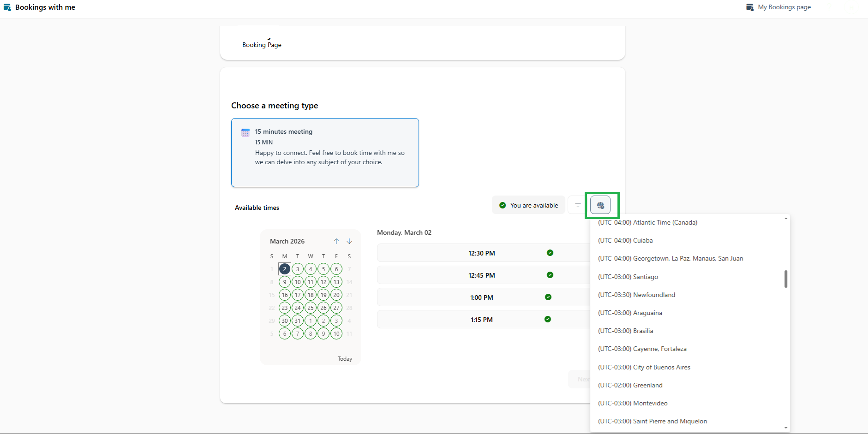Click the Monday, March 02 heading
Image resolution: width=868 pixels, height=434 pixels.
click(404, 232)
